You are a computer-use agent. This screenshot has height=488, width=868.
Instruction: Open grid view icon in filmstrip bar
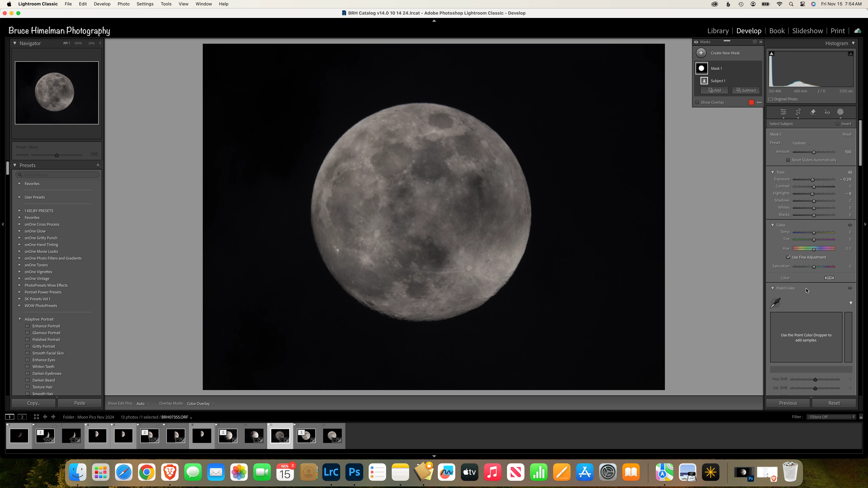(36, 417)
